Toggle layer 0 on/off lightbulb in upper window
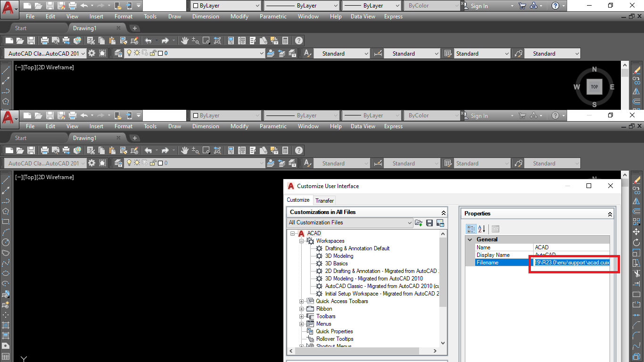The width and height of the screenshot is (644, 362). [x=129, y=53]
